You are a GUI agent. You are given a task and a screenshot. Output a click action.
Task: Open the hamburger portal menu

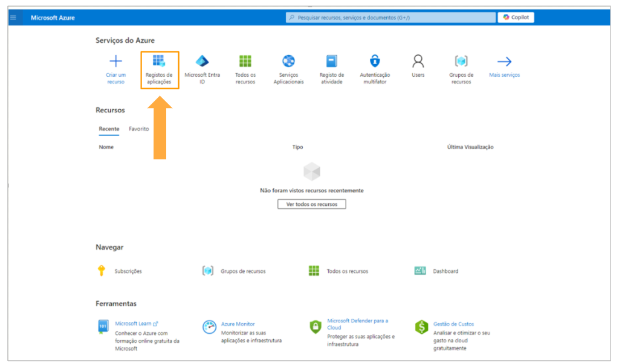coord(13,18)
